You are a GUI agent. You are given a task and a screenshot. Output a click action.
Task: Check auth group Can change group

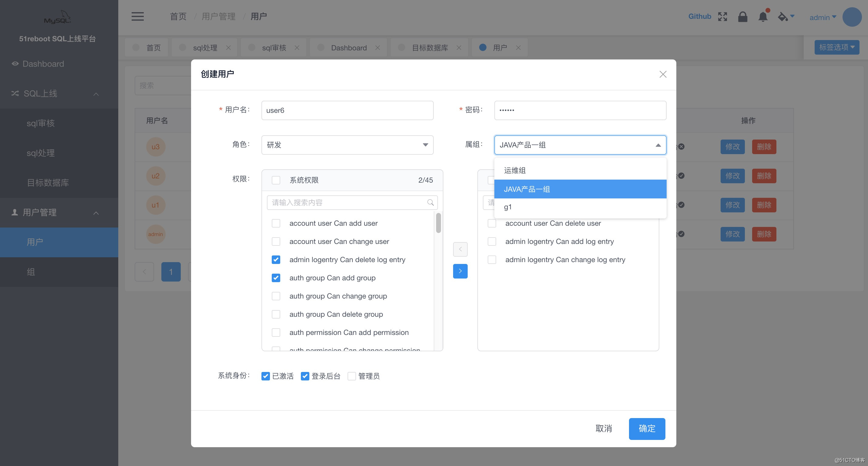(x=276, y=296)
